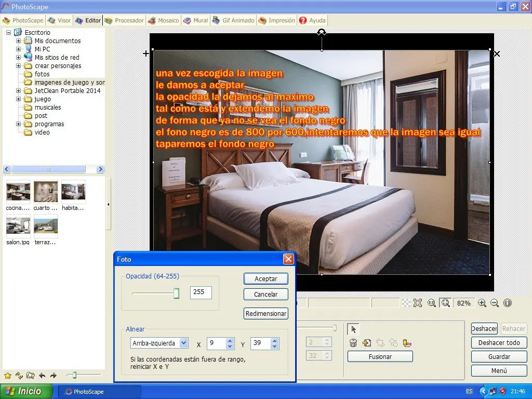
Task: Expand the programas folder
Action: (x=18, y=124)
